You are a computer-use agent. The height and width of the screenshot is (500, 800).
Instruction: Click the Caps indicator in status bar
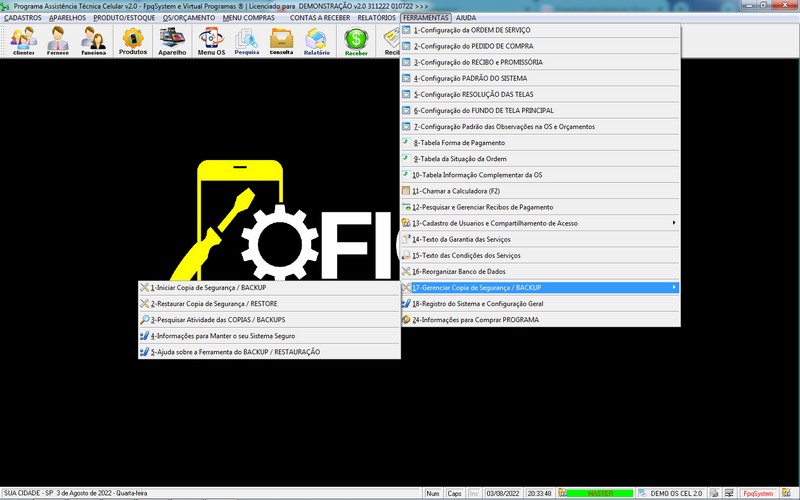pyautogui.click(x=454, y=493)
